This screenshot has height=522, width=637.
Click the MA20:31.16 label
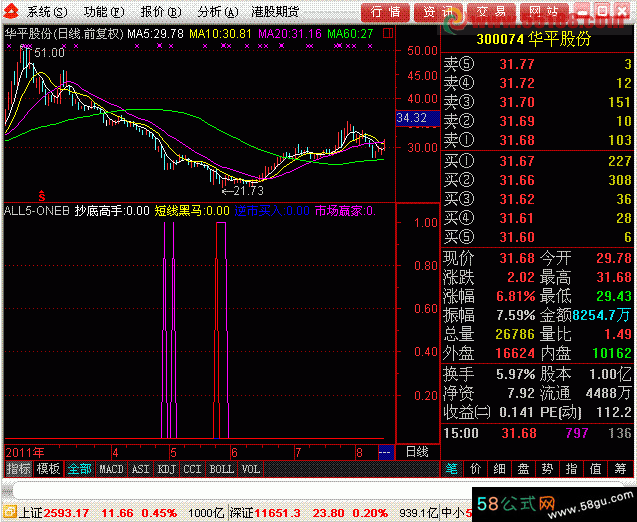point(290,34)
